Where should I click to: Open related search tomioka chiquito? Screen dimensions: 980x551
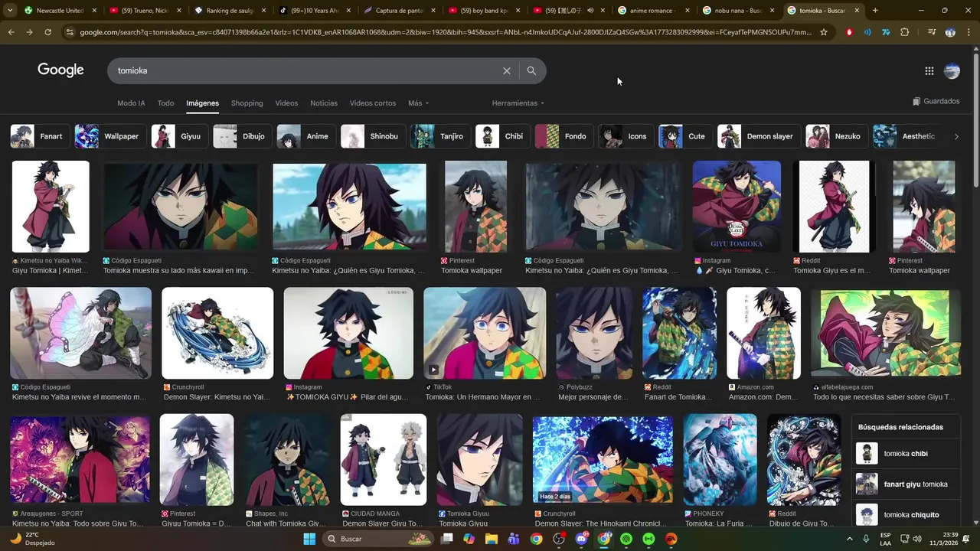[x=906, y=514]
